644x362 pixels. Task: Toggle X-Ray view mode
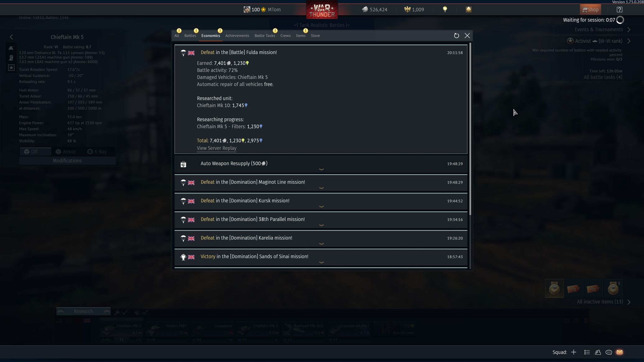tap(97, 152)
